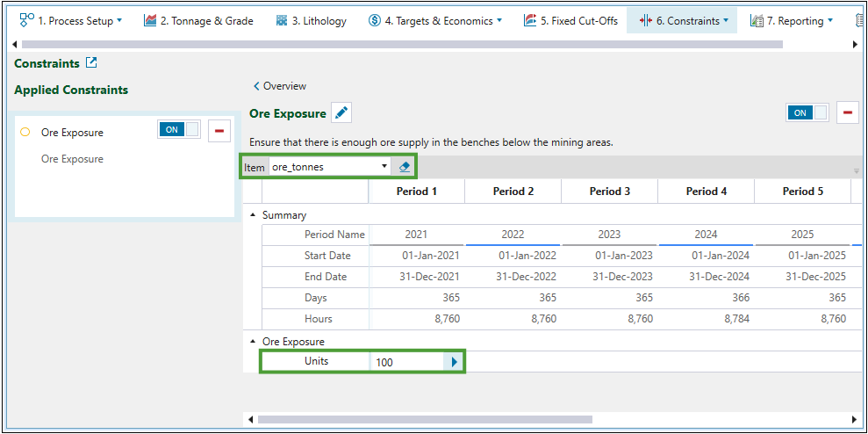
Task: Click the 2021 period name cell
Action: coord(416,235)
